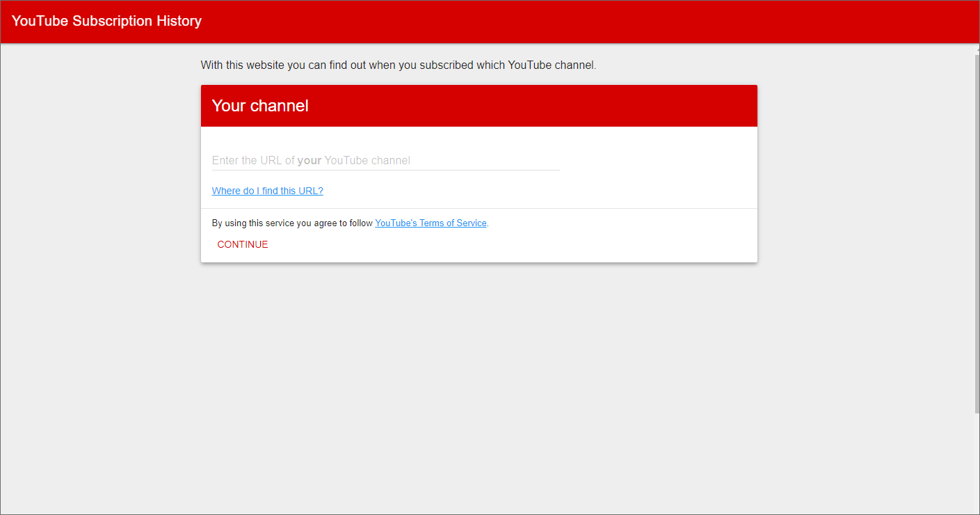Open YouTube's Terms of Service link
This screenshot has width=980, height=515.
(x=431, y=223)
